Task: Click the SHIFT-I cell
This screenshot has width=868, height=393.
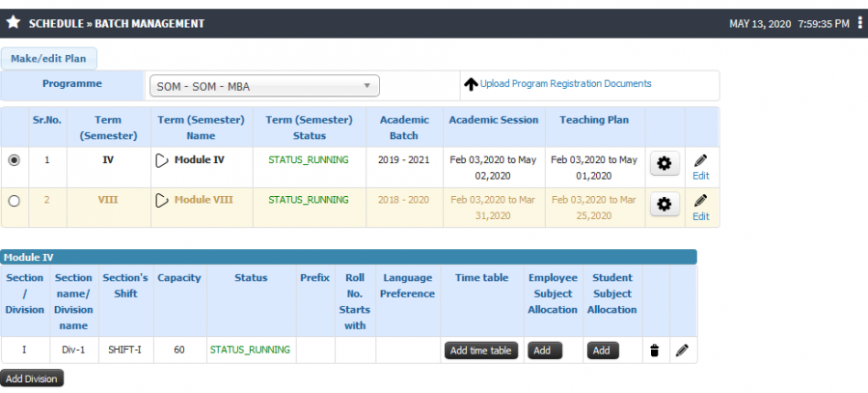Action: pyautogui.click(x=125, y=351)
